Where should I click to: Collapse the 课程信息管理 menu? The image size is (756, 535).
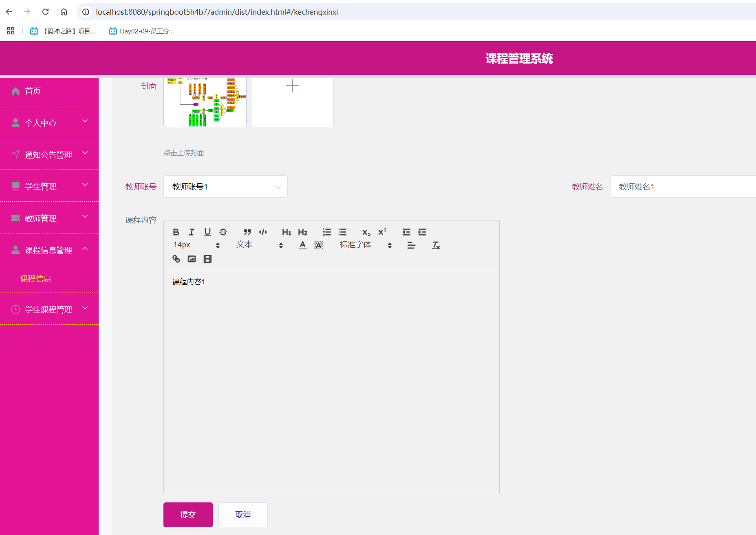click(49, 250)
